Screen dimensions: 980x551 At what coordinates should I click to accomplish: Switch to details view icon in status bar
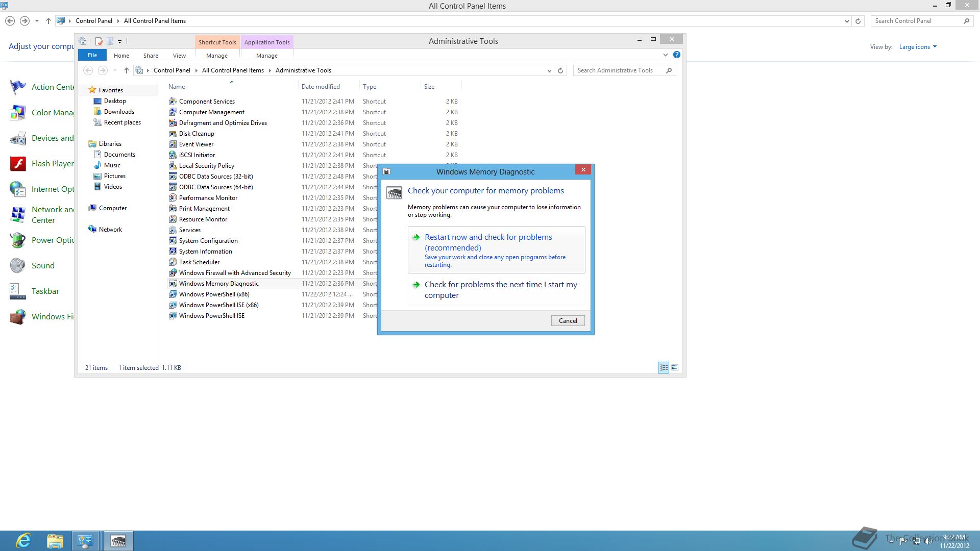click(664, 368)
